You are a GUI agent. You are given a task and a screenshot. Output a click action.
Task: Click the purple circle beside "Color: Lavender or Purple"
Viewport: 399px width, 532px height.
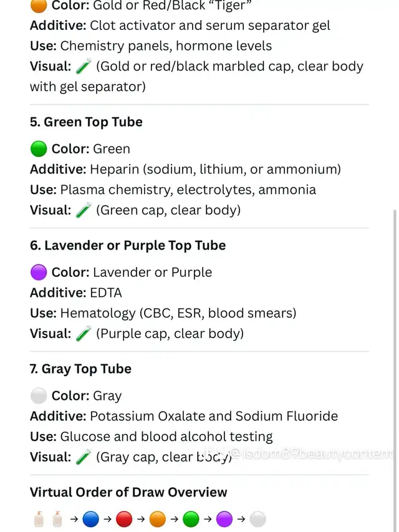[x=39, y=273]
